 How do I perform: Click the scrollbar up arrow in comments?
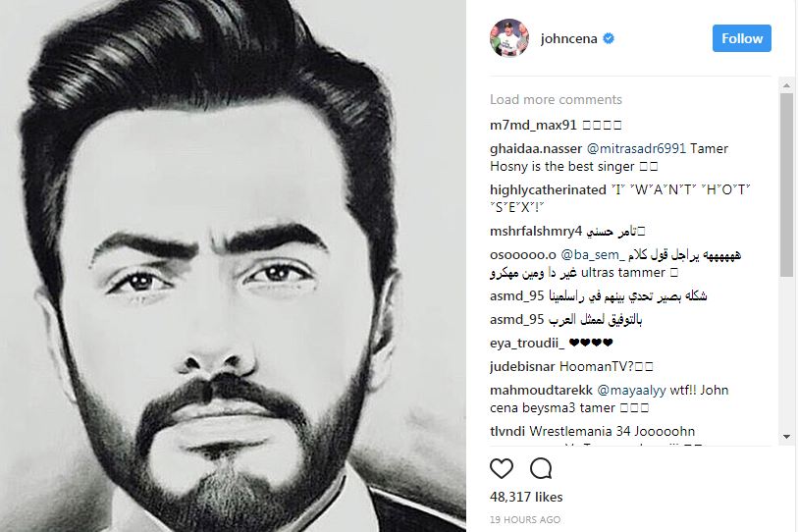point(787,85)
